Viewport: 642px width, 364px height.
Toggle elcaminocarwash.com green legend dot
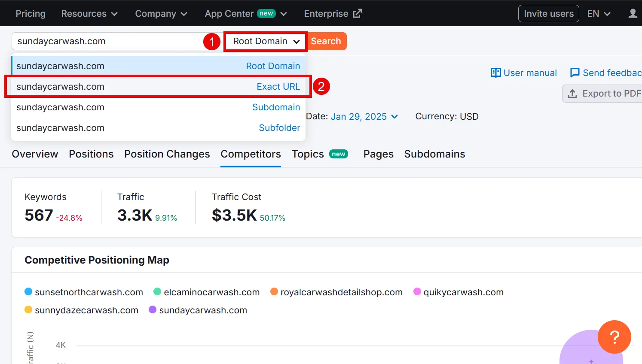click(157, 292)
